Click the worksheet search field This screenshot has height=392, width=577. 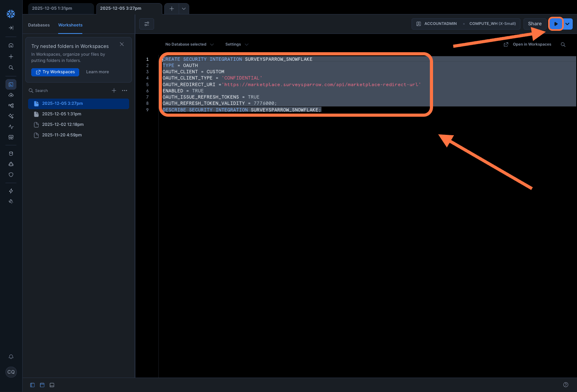[66, 90]
